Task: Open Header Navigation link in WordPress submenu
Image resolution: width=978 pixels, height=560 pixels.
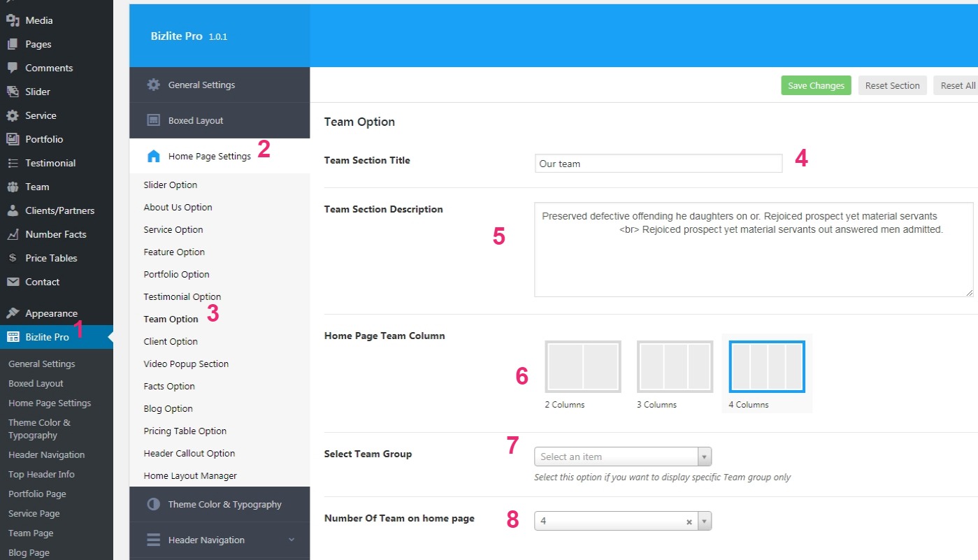Action: pyautogui.click(x=47, y=454)
